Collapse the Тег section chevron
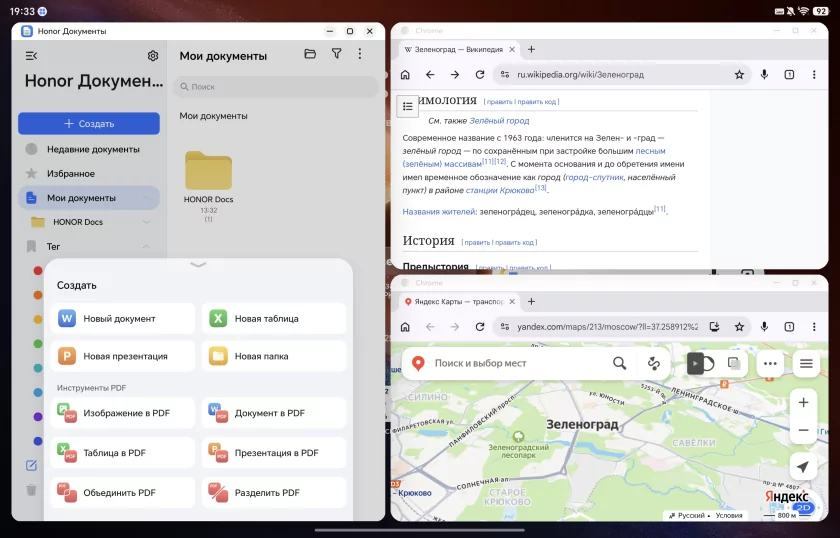Viewport: 840px width, 538px height. (146, 246)
